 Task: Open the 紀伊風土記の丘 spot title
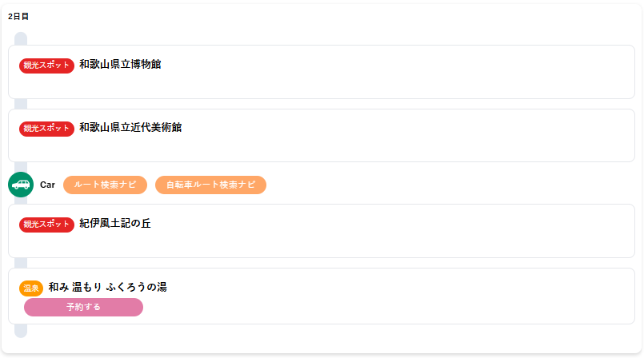[115, 224]
